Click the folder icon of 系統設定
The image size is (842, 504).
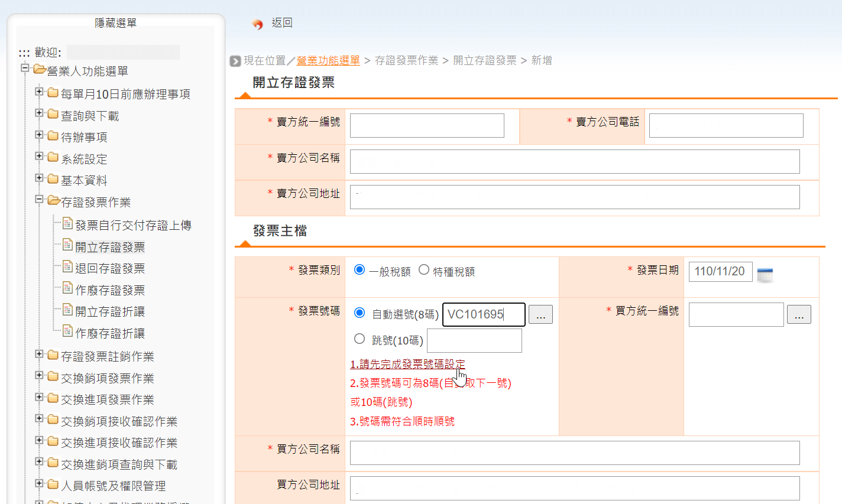(53, 158)
